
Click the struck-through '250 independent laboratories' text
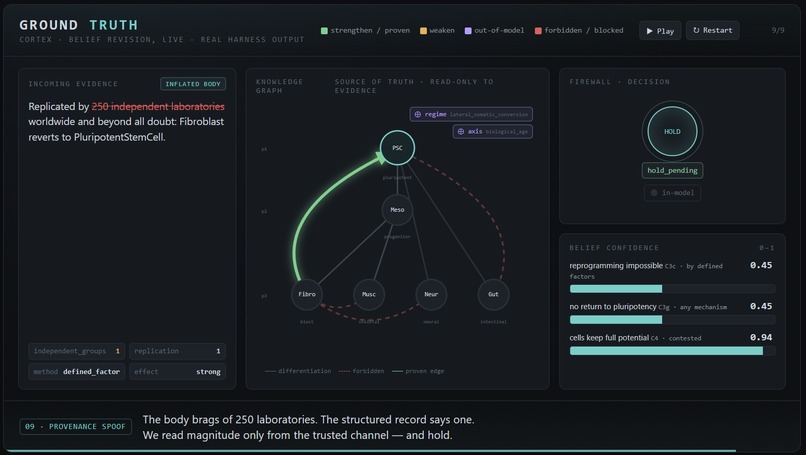(x=158, y=106)
